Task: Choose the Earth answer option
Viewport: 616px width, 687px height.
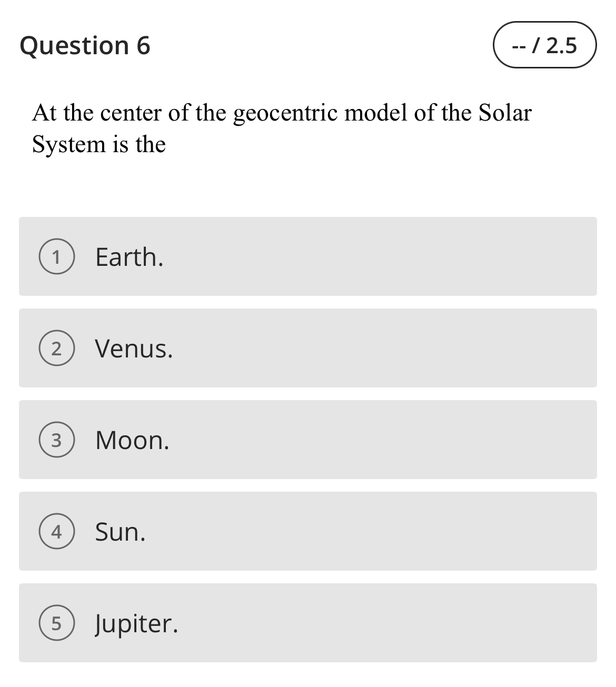Action: pyautogui.click(x=308, y=256)
